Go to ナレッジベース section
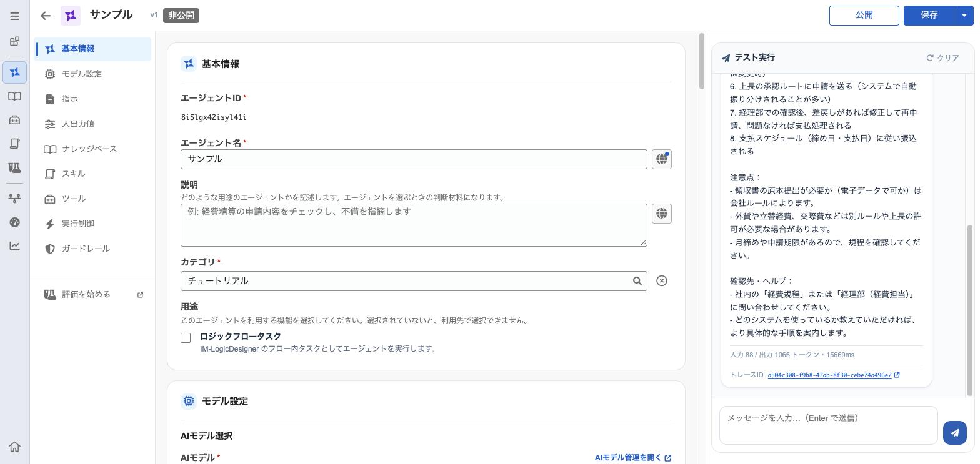The image size is (980, 464). click(94, 149)
